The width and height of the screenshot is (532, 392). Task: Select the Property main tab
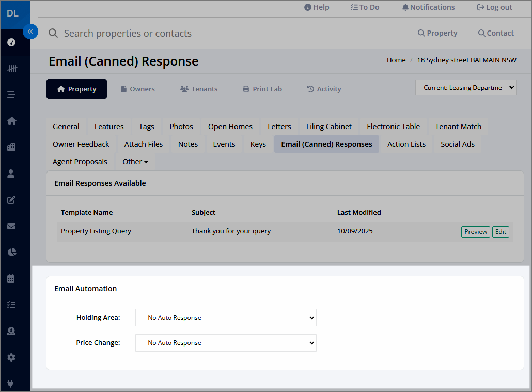76,89
